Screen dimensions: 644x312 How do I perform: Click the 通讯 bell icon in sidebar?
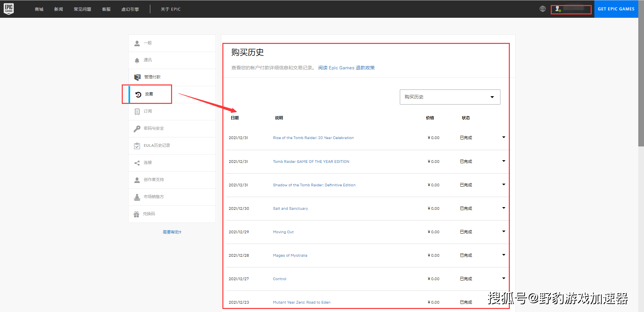pyautogui.click(x=137, y=60)
